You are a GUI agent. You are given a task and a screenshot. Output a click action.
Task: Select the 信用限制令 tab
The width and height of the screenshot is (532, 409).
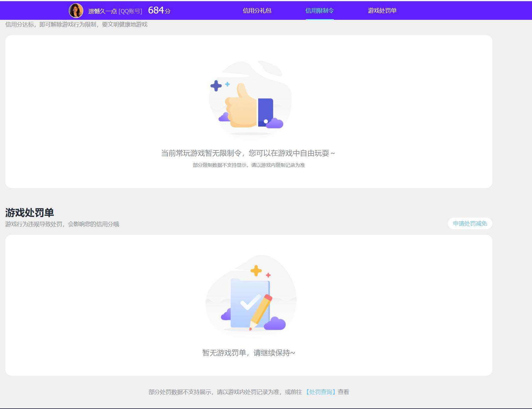[320, 11]
